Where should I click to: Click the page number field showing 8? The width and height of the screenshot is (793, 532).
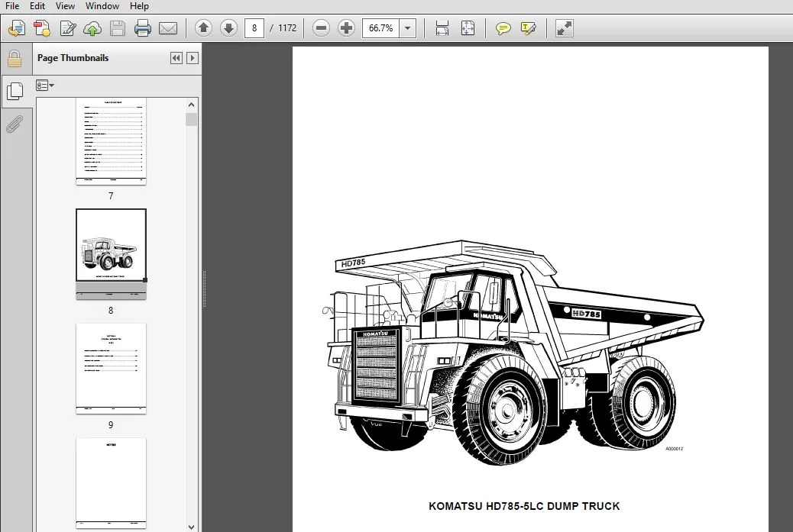tap(254, 27)
